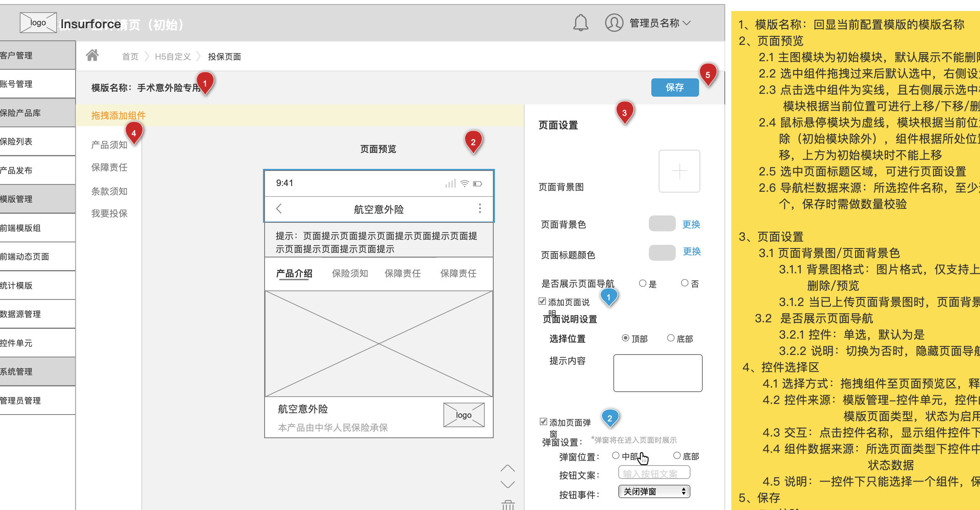
Task: Select 数据源管理 sidebar item
Action: point(38,314)
